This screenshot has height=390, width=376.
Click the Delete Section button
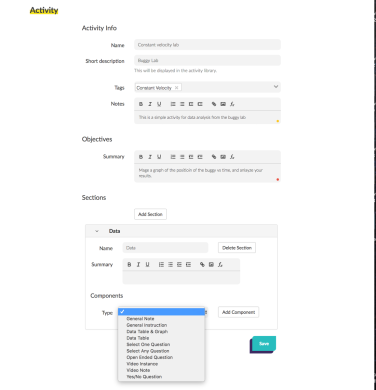point(237,248)
